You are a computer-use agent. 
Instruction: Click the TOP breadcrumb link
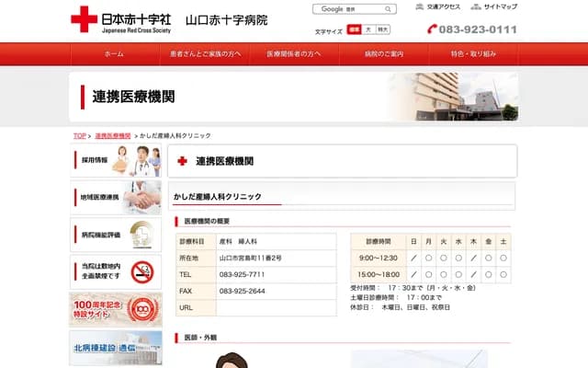click(x=80, y=136)
